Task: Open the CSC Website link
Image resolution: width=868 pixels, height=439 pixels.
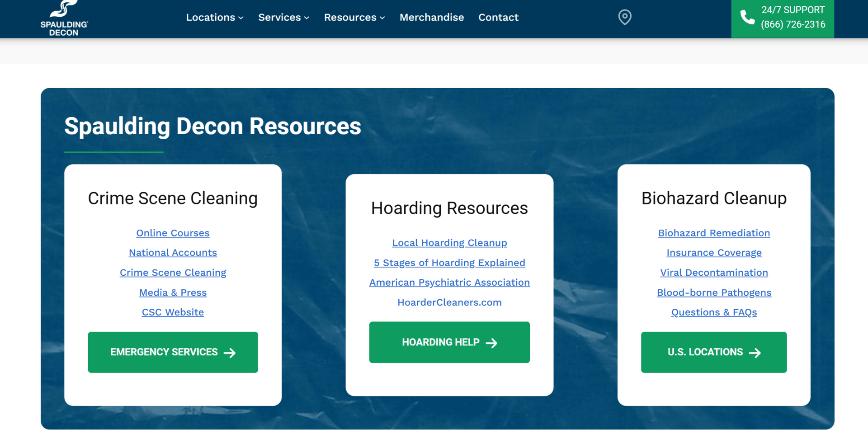Action: click(173, 312)
